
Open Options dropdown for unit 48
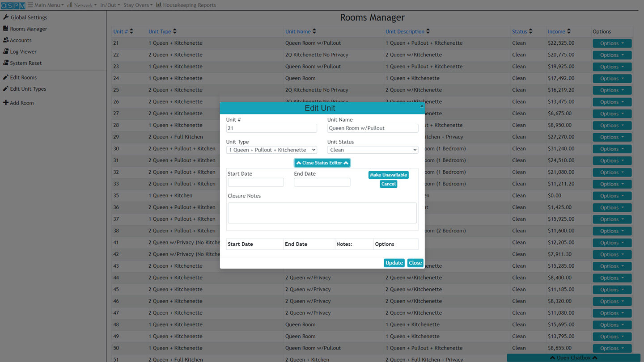click(612, 325)
